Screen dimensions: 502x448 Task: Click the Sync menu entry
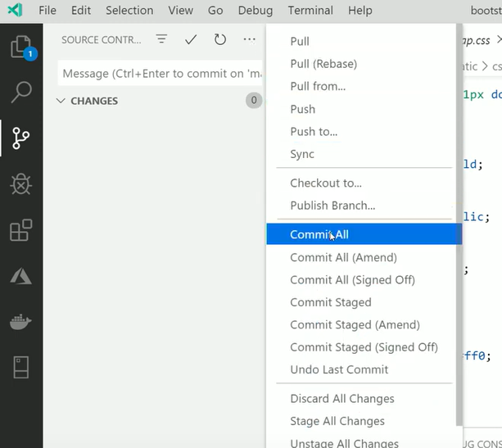click(302, 154)
